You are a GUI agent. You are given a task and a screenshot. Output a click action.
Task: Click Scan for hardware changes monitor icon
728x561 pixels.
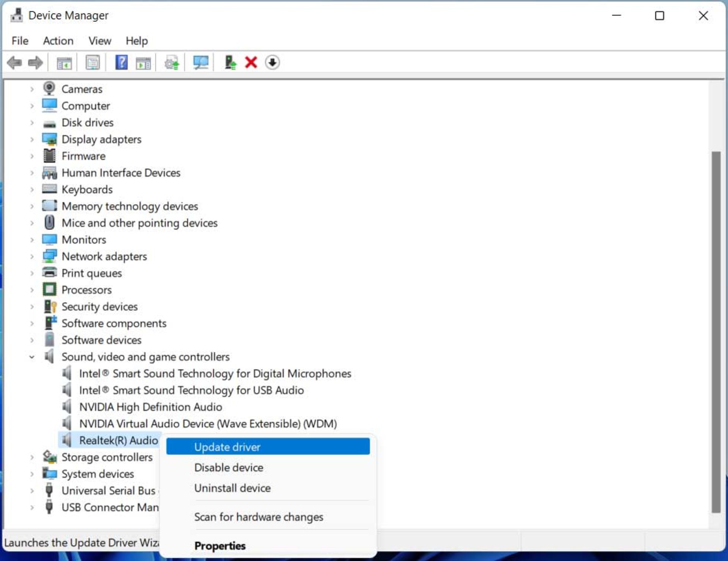201,63
